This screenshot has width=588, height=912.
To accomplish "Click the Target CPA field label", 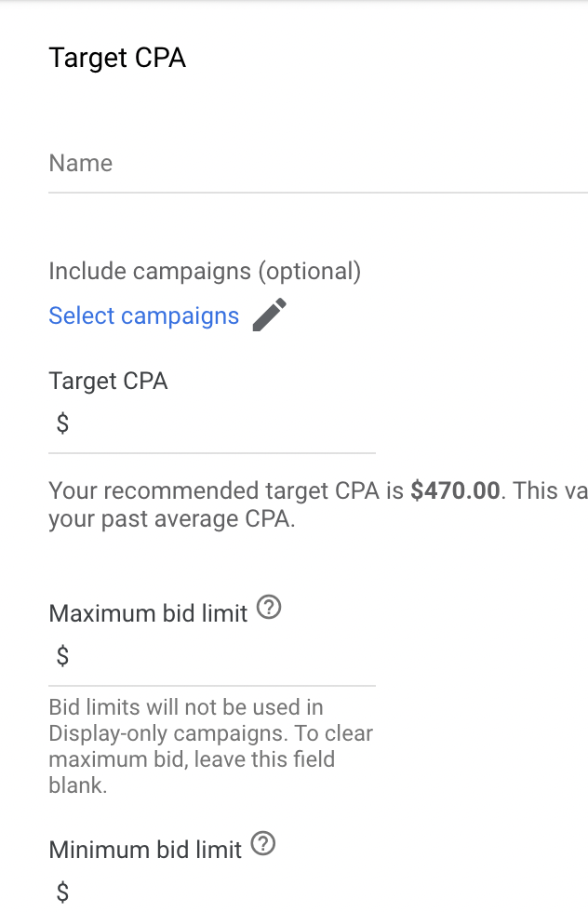I will pos(108,381).
